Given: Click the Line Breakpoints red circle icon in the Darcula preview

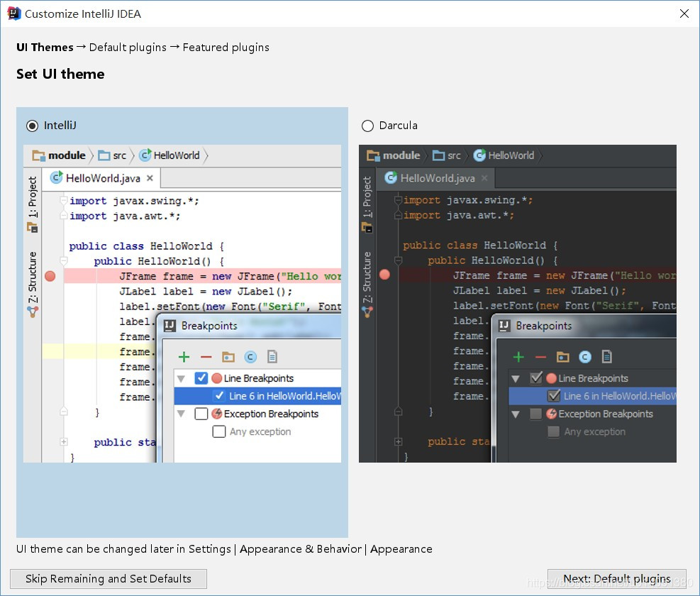Looking at the screenshot, I should coord(551,378).
